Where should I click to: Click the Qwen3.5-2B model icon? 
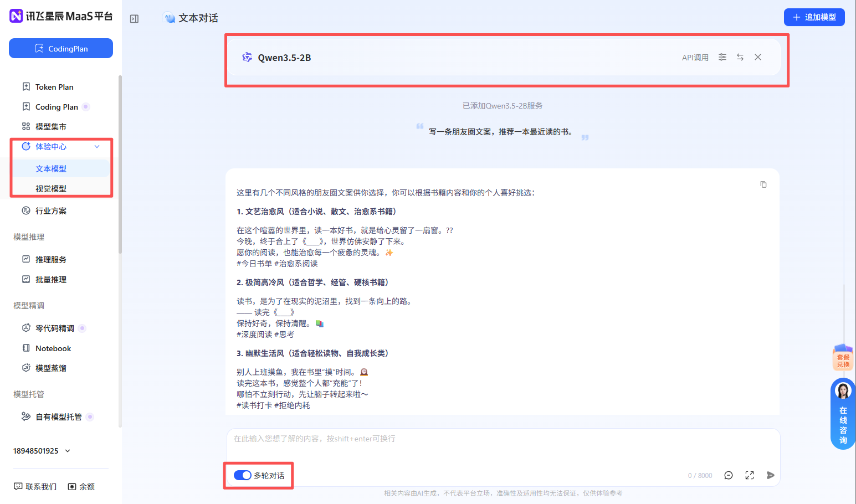[247, 57]
